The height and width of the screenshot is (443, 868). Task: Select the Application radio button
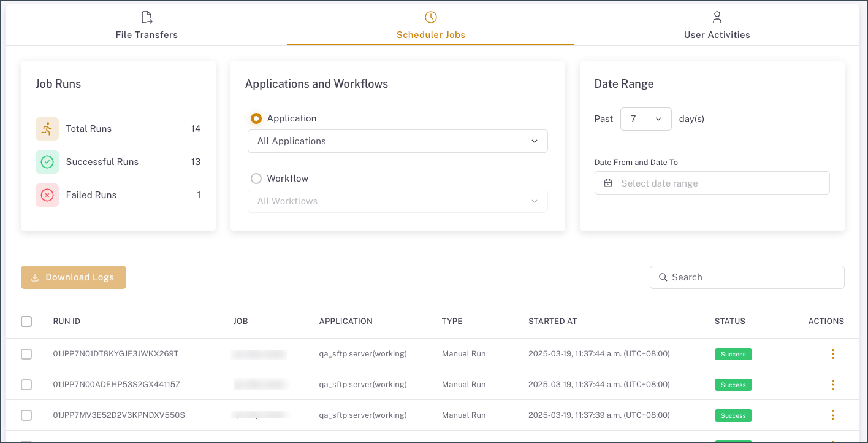pos(256,118)
